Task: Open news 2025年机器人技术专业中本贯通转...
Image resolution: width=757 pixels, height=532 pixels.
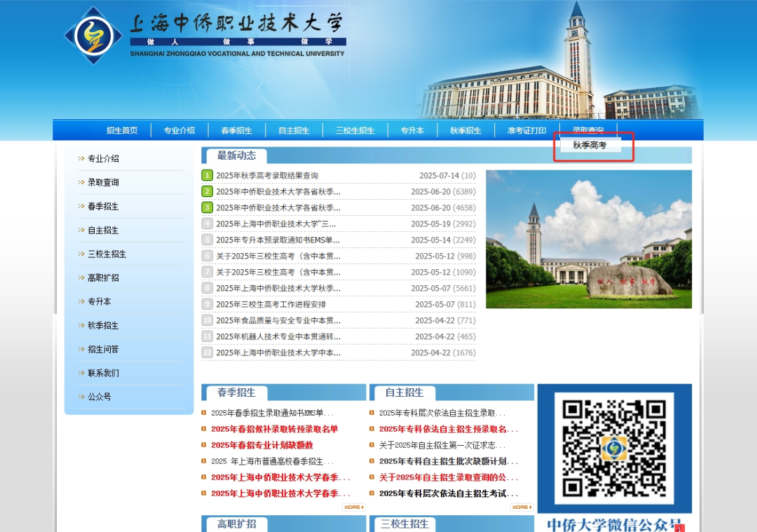Action: pyautogui.click(x=278, y=336)
